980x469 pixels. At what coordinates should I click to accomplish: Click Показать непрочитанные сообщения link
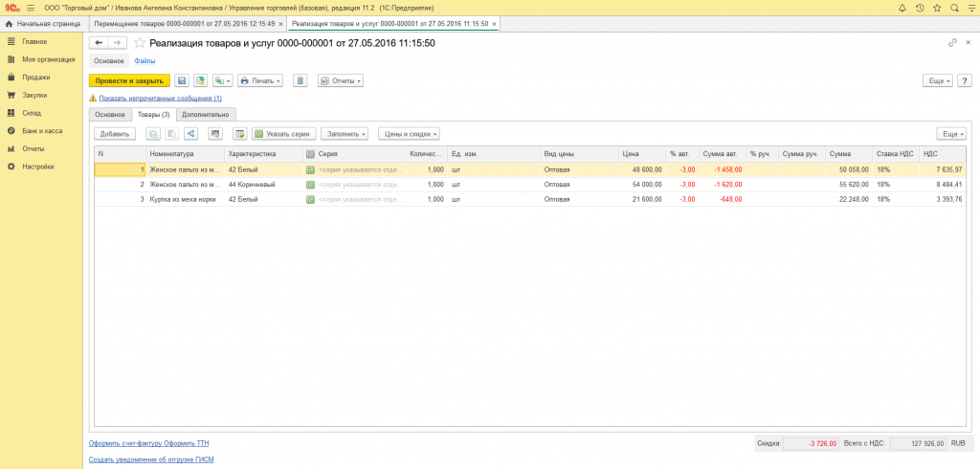(160, 98)
